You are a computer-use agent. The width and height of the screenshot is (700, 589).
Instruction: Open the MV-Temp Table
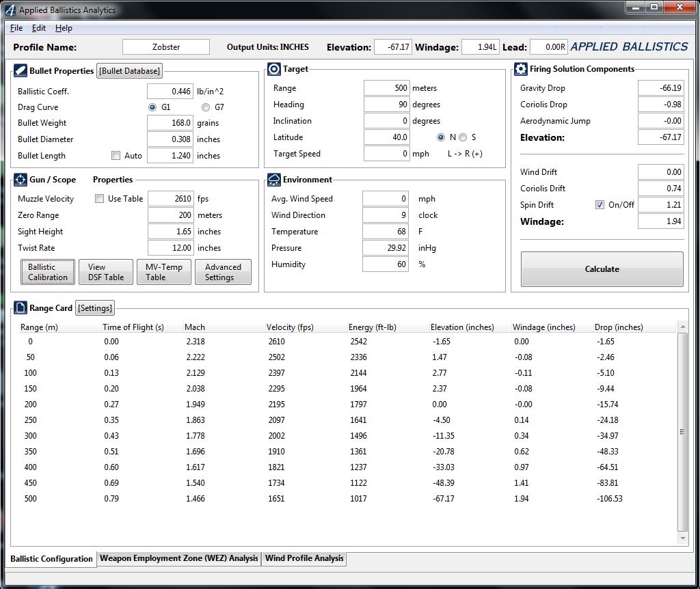tap(164, 272)
